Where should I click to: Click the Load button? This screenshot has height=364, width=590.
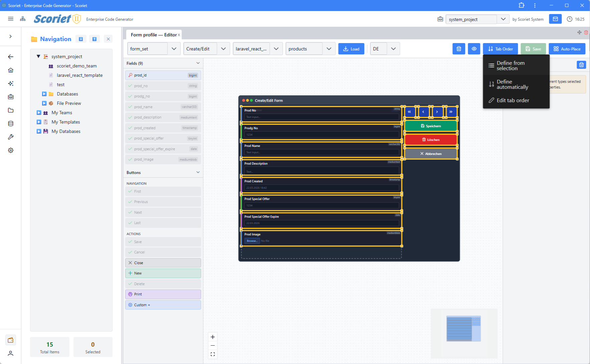(351, 49)
